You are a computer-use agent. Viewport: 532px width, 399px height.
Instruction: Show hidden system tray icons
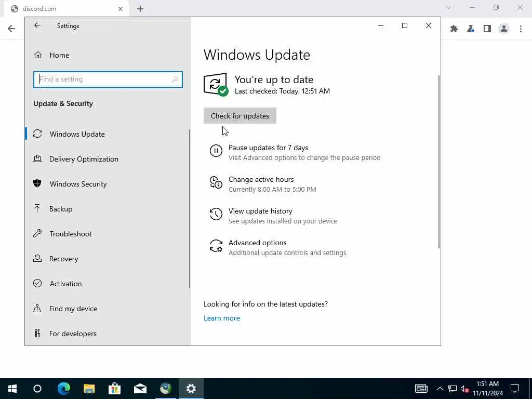(440, 389)
